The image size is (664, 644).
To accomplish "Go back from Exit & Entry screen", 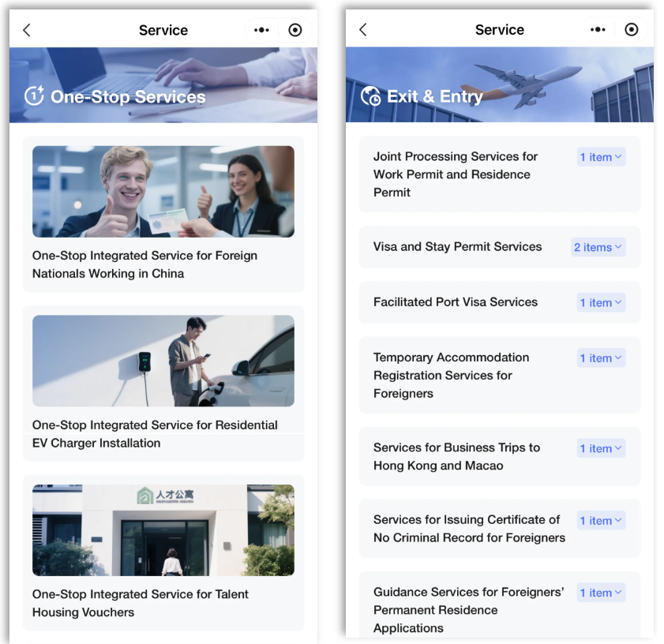I will [x=363, y=30].
